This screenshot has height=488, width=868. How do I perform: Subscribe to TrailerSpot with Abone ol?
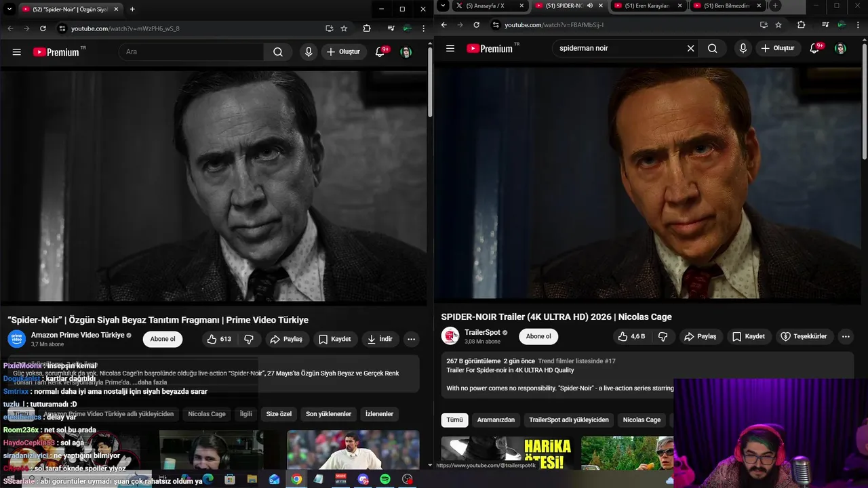pos(538,336)
